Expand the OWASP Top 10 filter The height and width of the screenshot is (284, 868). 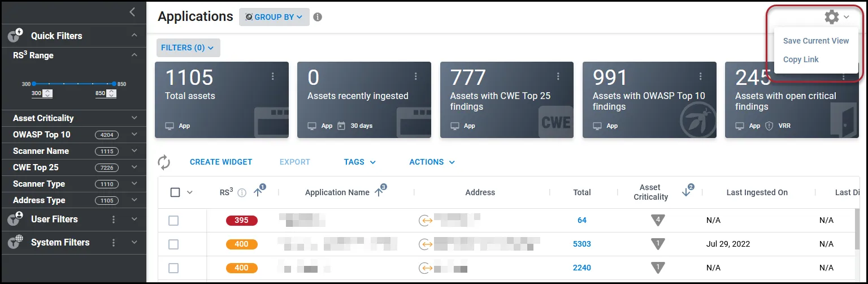click(134, 135)
